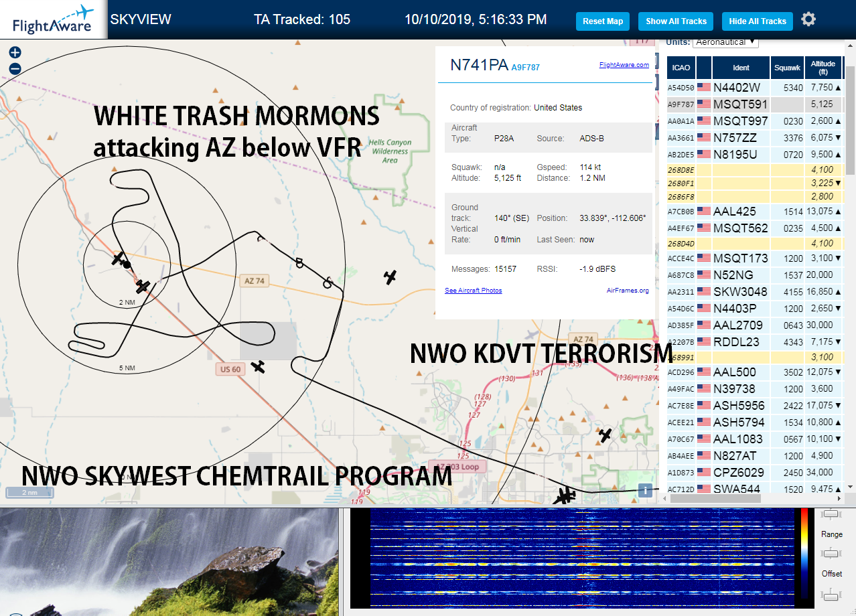
Task: Click the US flag beside RDDL23
Action: click(x=704, y=341)
